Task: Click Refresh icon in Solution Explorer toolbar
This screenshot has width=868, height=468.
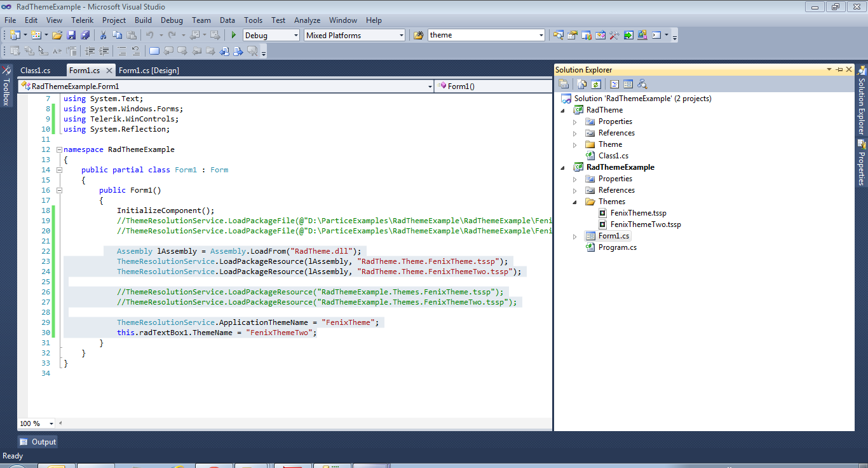Action: 596,84
